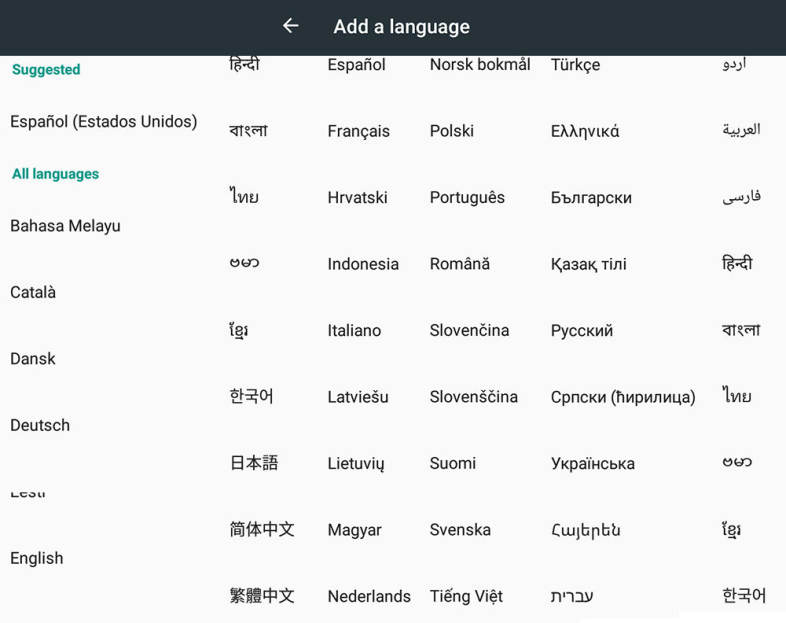Viewport: 786px width, 623px height.
Task: Add Русский as a language
Action: point(582,331)
